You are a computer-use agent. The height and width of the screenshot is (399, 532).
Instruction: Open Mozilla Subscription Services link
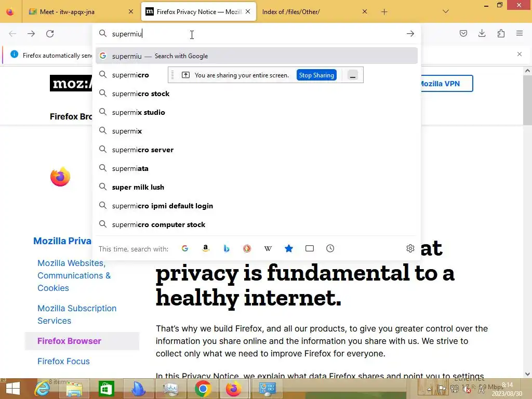77,314
